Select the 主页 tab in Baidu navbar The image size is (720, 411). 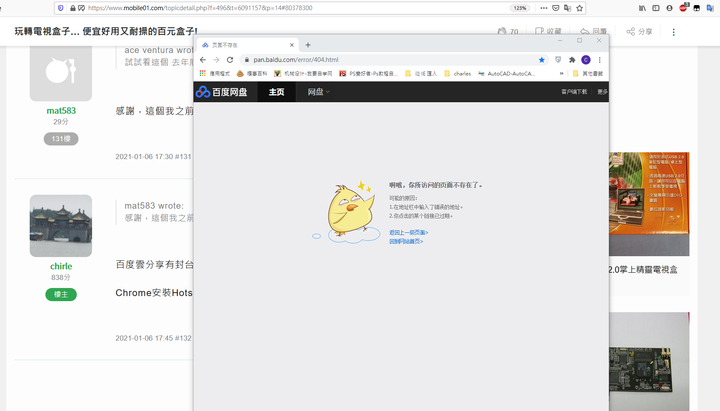pyautogui.click(x=276, y=92)
